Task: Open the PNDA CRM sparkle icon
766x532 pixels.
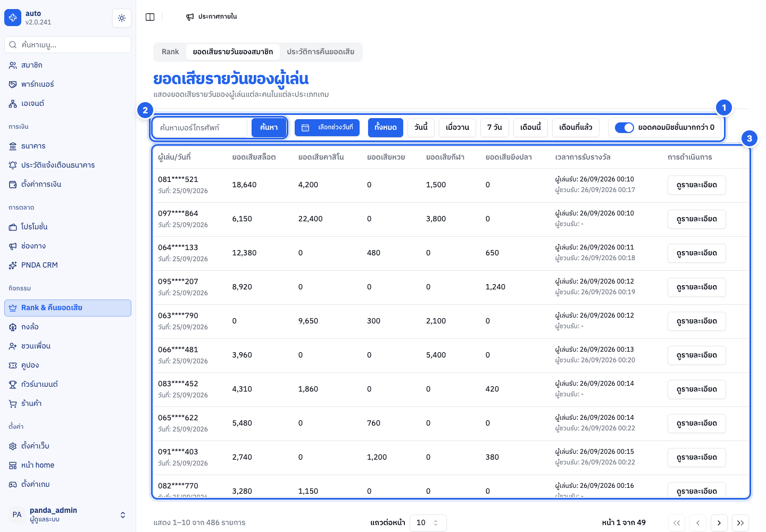Action: pyautogui.click(x=13, y=265)
